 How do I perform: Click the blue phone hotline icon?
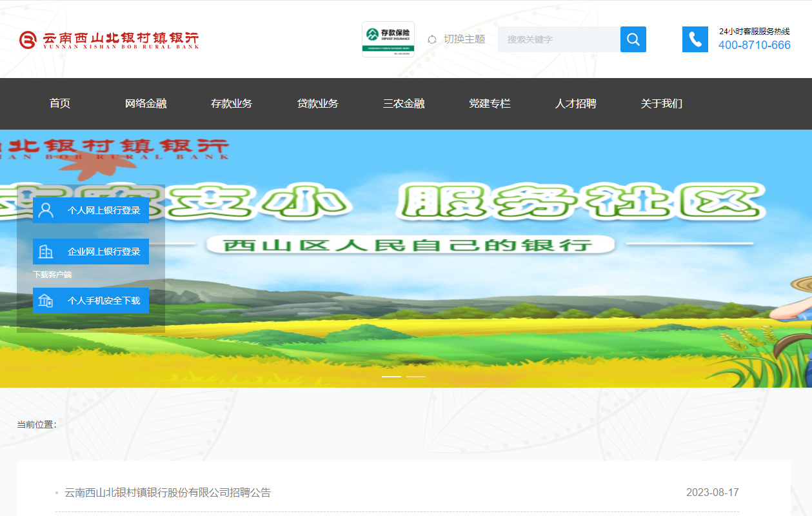(x=695, y=39)
